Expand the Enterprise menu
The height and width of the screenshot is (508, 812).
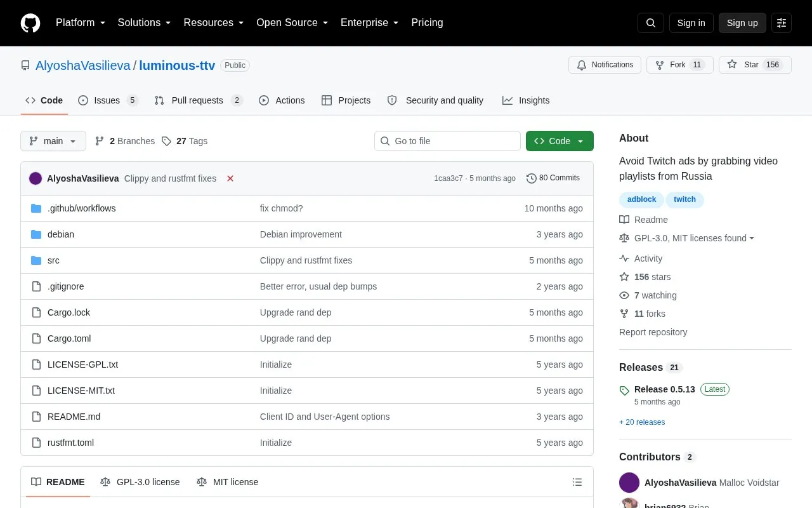[370, 23]
